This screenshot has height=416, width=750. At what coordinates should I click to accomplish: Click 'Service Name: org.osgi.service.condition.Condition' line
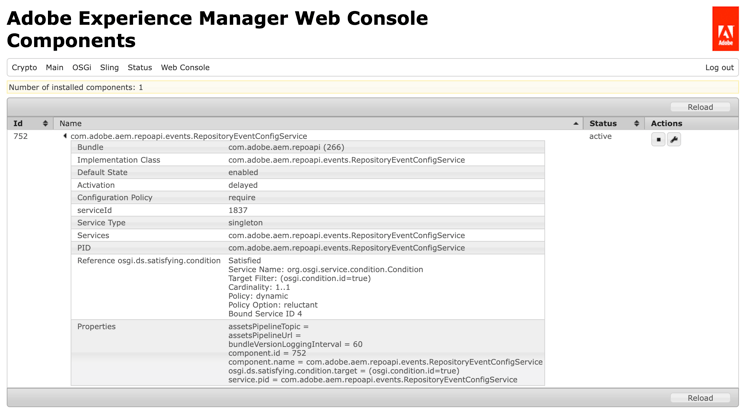click(326, 269)
